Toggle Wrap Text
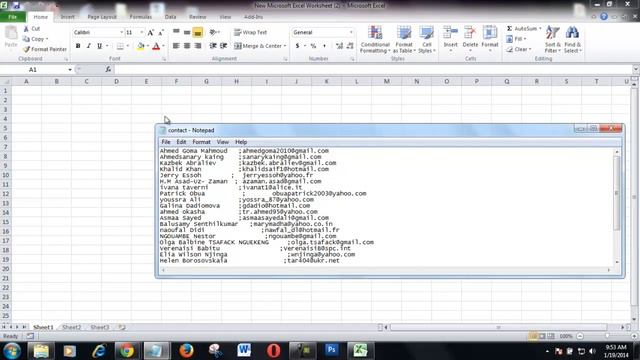The image size is (640, 360). [250, 32]
